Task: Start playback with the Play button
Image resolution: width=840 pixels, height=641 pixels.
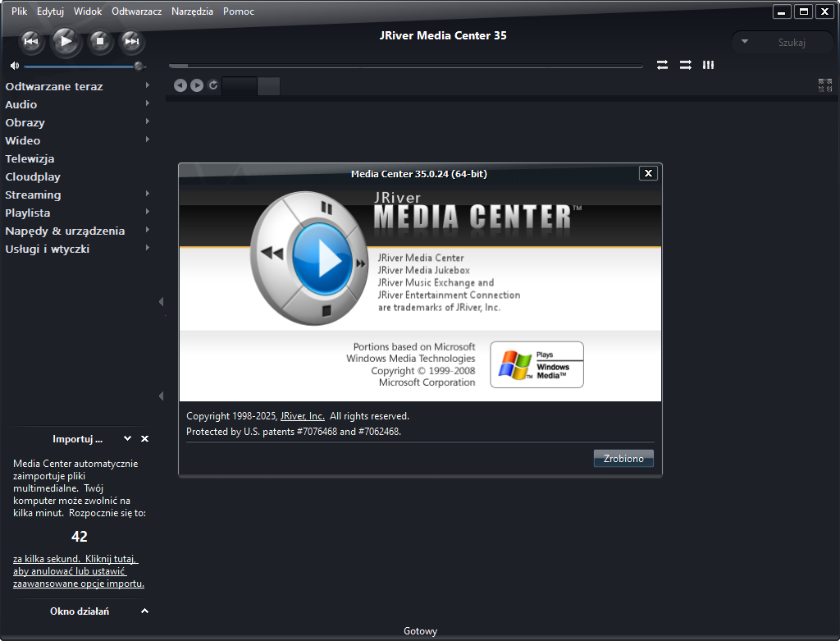Action: [x=66, y=41]
